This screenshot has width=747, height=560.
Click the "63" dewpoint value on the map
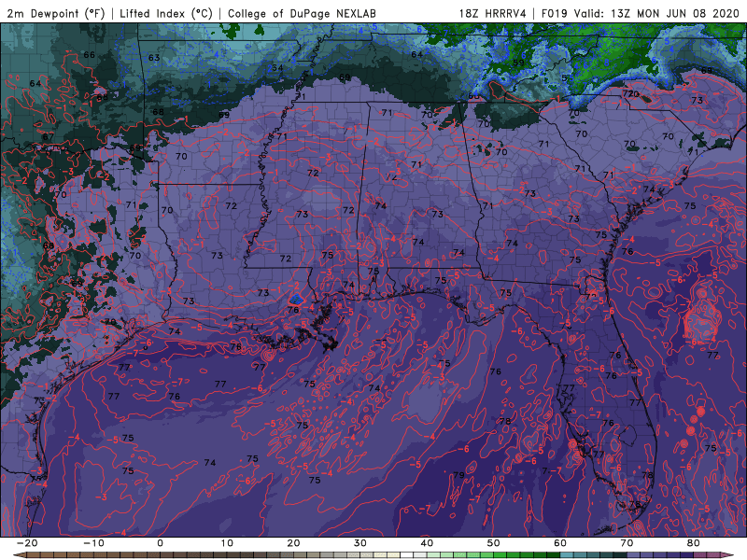click(x=154, y=58)
